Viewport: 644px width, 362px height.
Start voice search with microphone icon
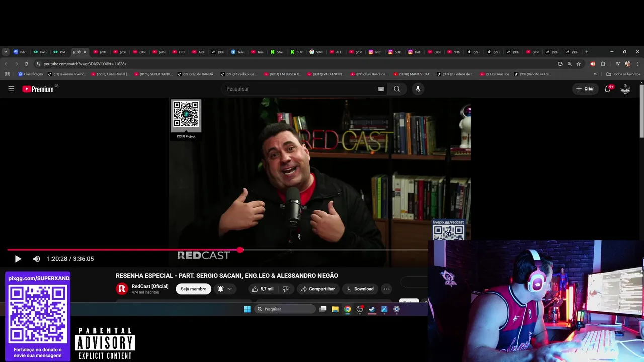tap(418, 89)
